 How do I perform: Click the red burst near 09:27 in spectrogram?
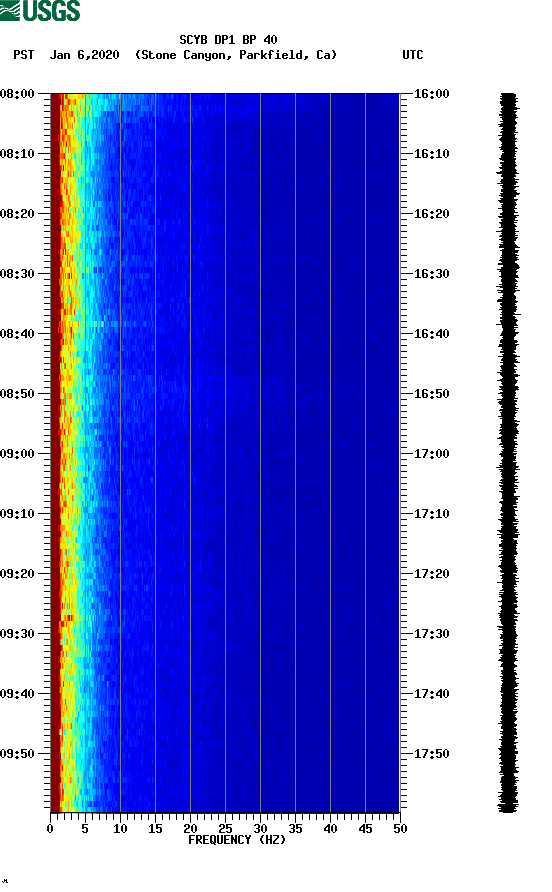click(x=67, y=617)
